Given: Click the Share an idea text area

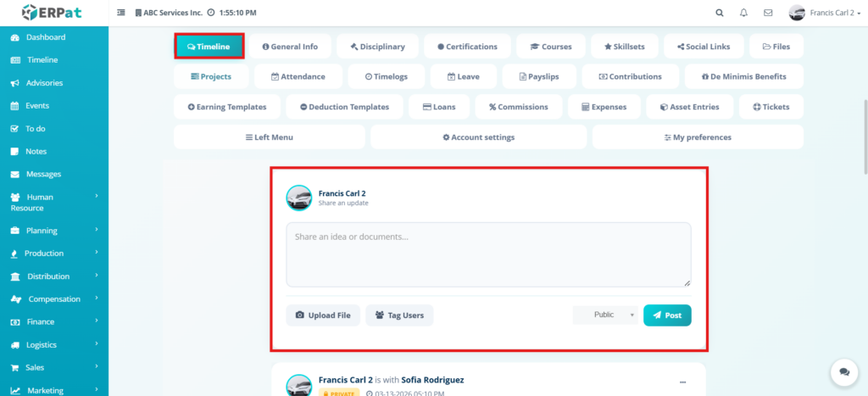Looking at the screenshot, I should click(x=489, y=254).
